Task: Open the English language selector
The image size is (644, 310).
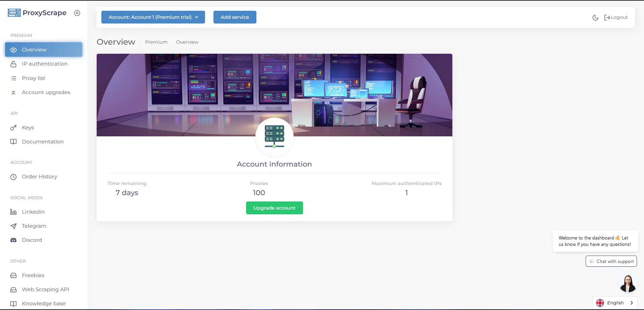Action: 615,303
